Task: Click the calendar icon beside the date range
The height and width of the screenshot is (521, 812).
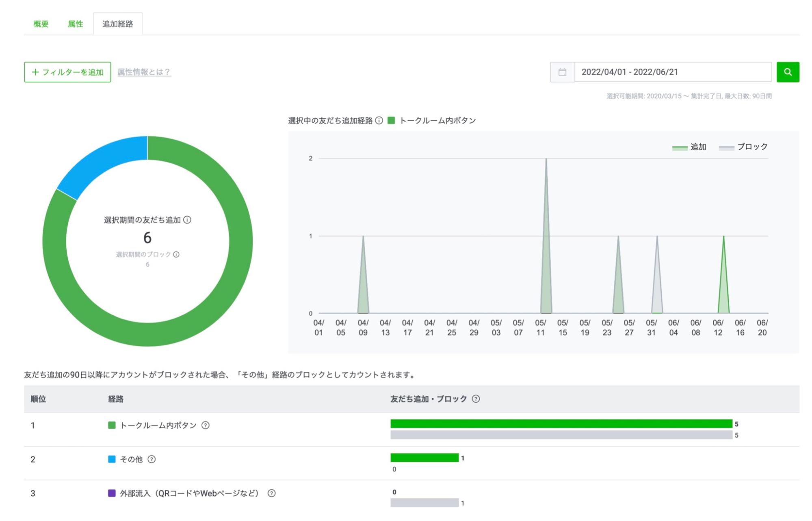Action: [x=562, y=72]
